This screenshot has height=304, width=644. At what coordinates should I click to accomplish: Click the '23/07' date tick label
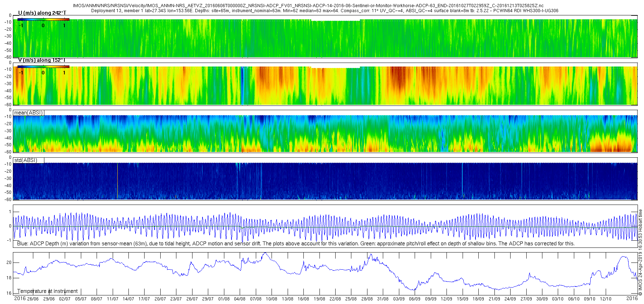point(176,299)
